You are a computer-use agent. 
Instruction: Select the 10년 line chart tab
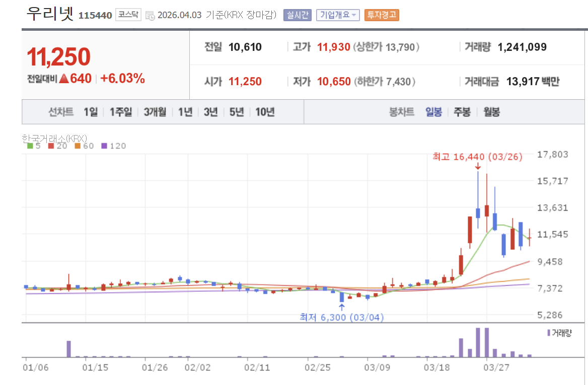coord(265,112)
